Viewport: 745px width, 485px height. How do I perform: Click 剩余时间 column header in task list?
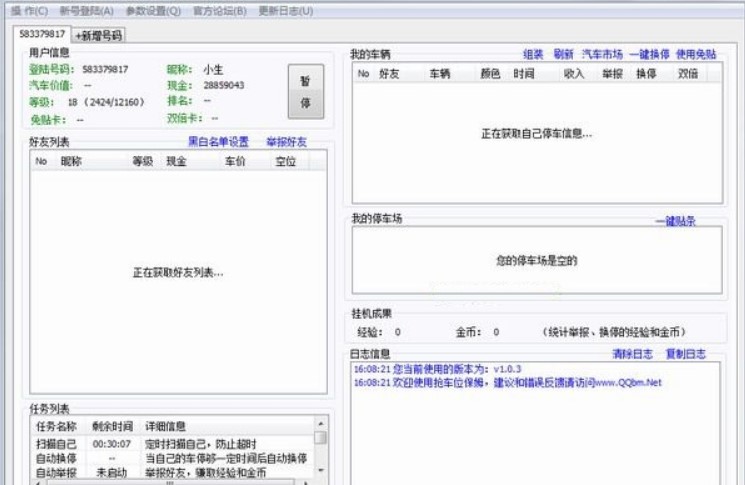point(112,427)
